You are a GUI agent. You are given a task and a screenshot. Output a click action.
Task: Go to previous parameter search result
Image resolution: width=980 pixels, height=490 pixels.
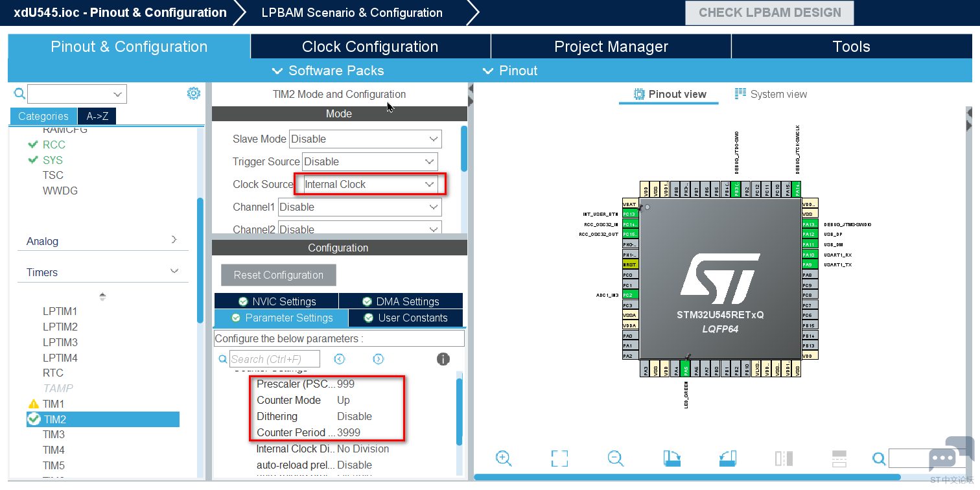pyautogui.click(x=339, y=359)
